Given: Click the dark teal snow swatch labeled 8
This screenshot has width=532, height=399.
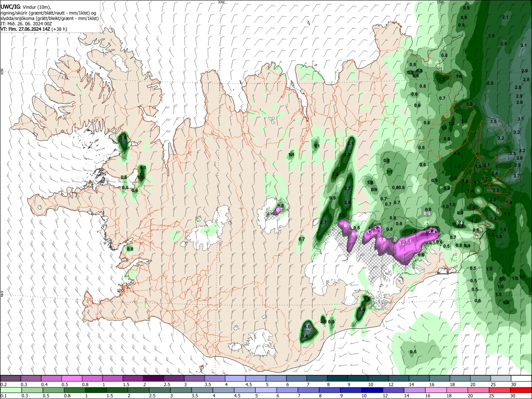Looking at the screenshot, I should point(337,378).
